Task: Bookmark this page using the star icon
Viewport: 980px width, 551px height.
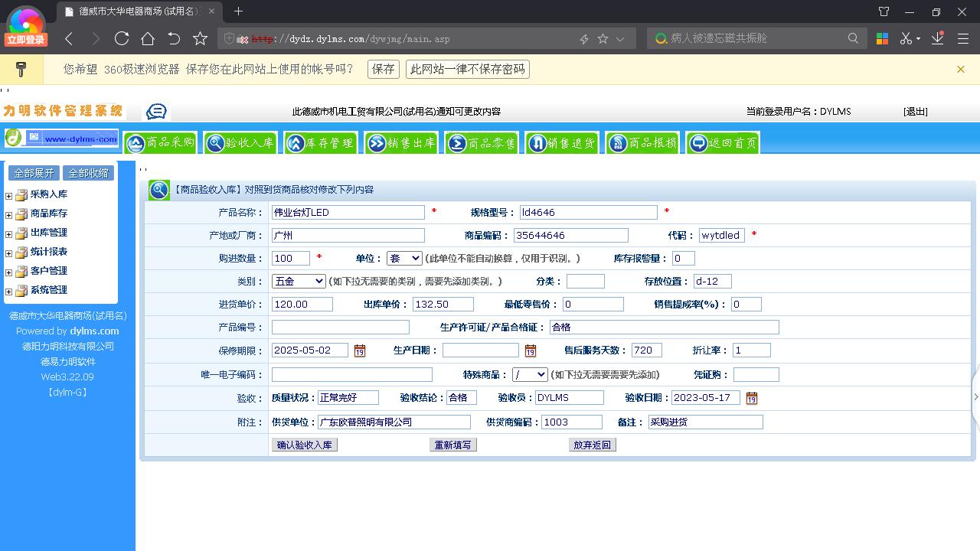Action: pyautogui.click(x=200, y=37)
